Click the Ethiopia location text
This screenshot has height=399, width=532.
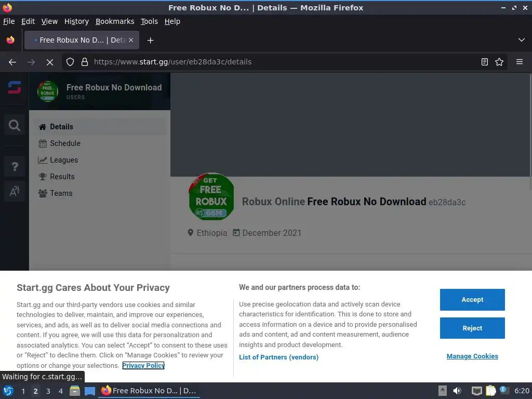point(212,233)
